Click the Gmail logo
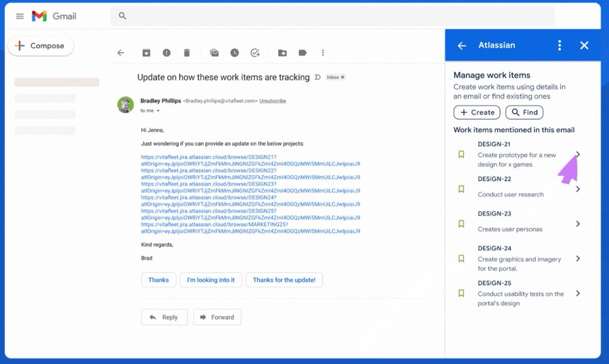 tap(54, 16)
